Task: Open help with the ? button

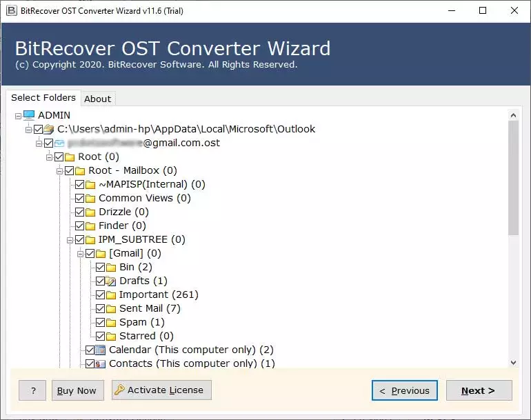Action: tap(32, 390)
